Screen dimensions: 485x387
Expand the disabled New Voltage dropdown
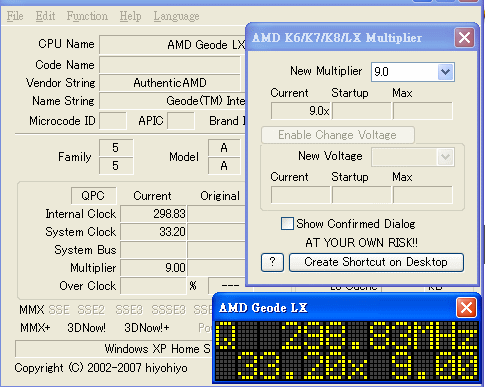pyautogui.click(x=445, y=157)
